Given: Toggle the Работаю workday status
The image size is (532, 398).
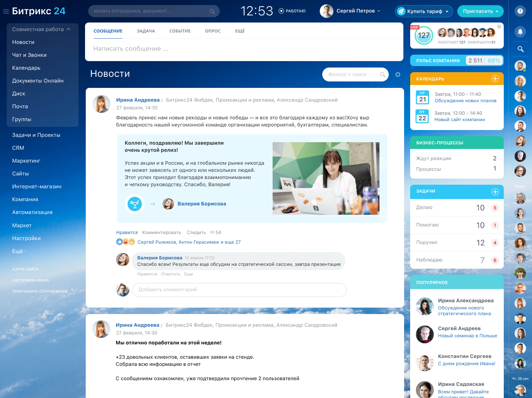Looking at the screenshot, I should coord(292,11).
